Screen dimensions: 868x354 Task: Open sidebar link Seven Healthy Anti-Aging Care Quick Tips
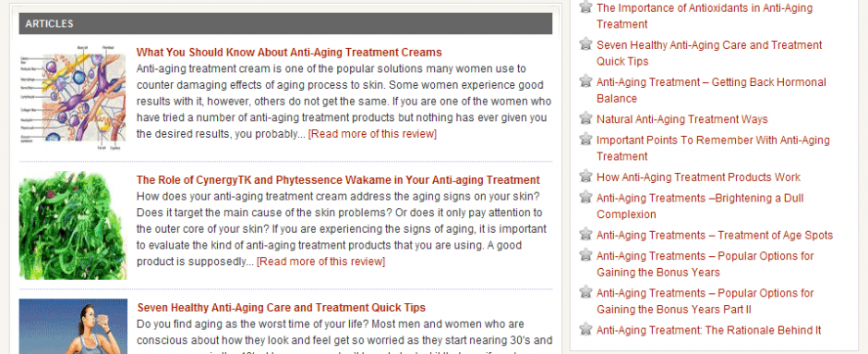pyautogui.click(x=709, y=53)
